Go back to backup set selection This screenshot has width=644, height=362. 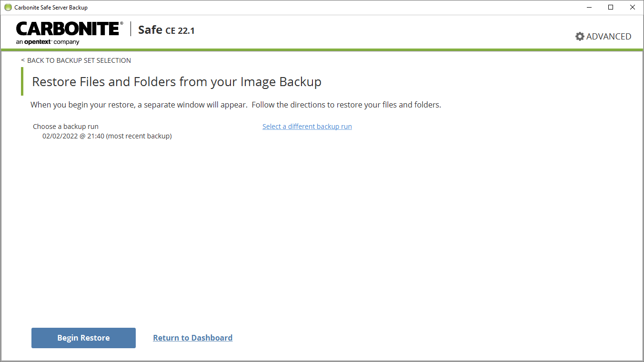click(79, 60)
